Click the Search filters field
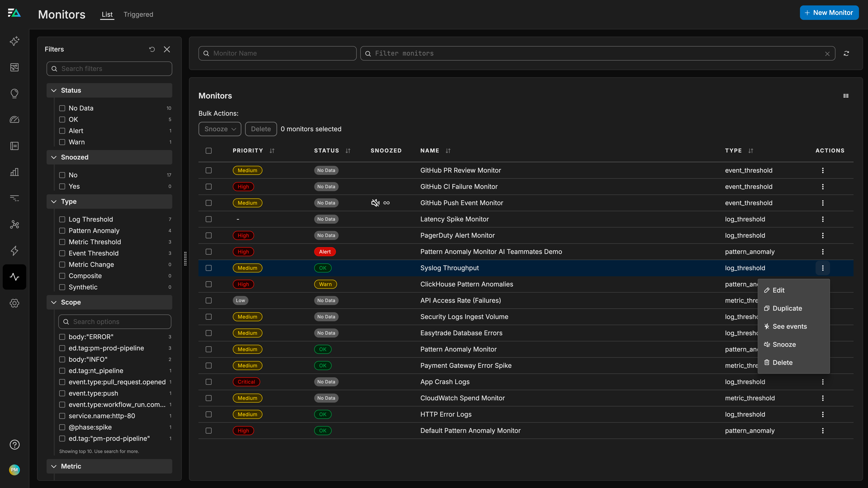 [x=109, y=69]
